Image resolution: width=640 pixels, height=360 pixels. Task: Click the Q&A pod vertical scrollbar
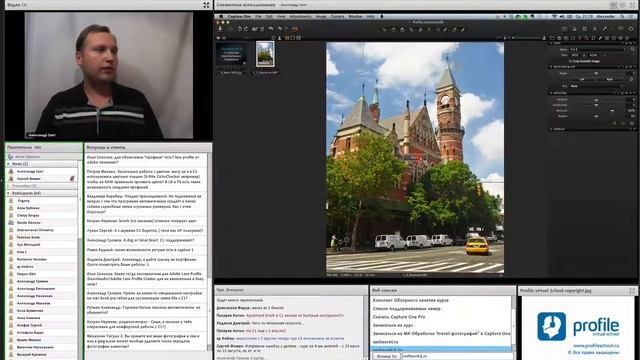pos(210,251)
